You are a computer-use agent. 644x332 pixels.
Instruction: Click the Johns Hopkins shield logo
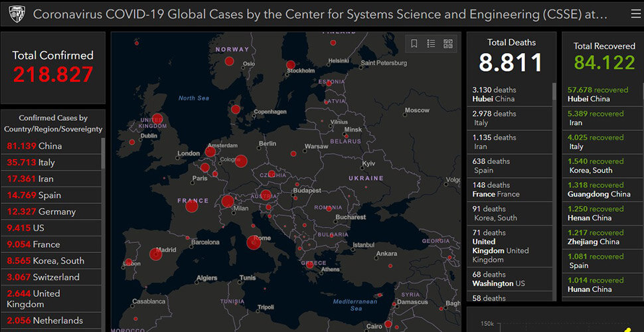17,14
